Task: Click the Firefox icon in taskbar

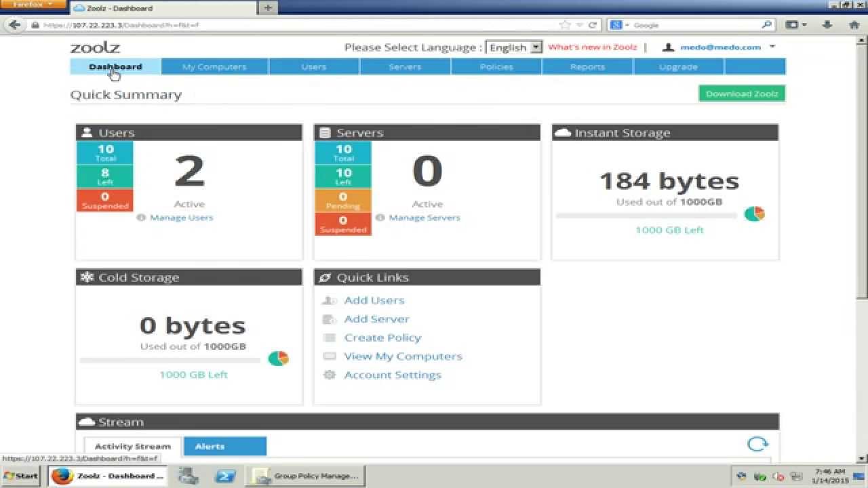Action: [x=62, y=476]
